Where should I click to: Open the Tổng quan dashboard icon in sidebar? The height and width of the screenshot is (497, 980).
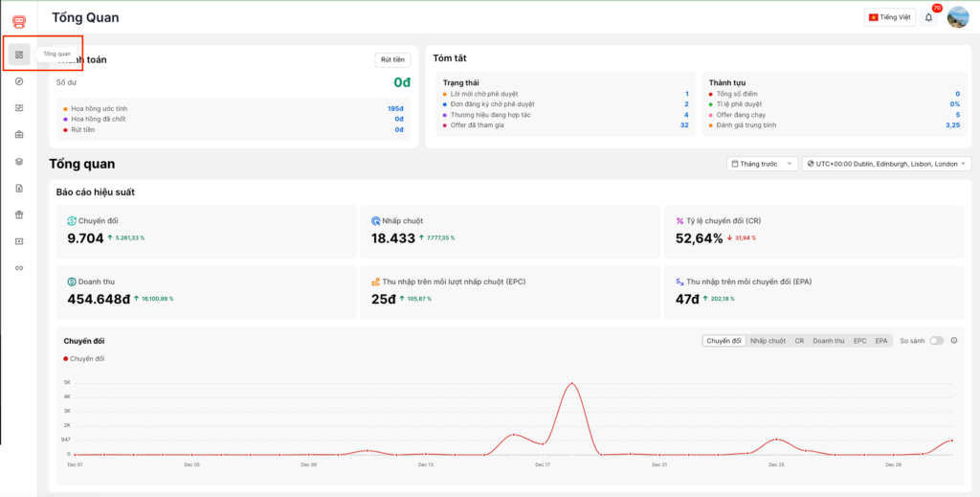(19, 55)
